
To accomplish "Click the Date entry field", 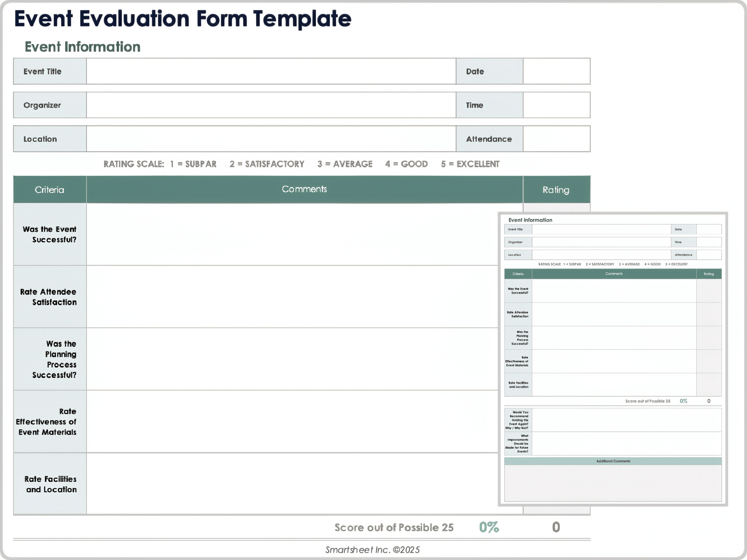I will pyautogui.click(x=556, y=71).
